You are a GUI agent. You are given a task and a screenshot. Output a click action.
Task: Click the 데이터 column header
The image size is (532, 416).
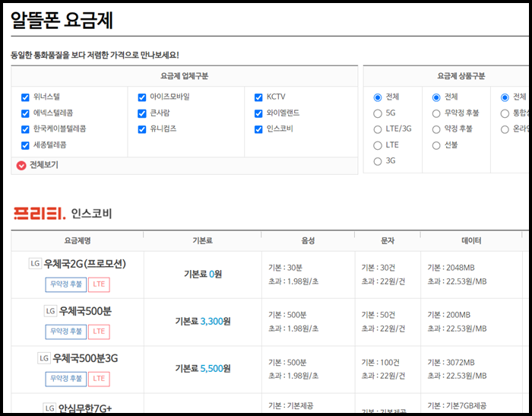coord(471,241)
